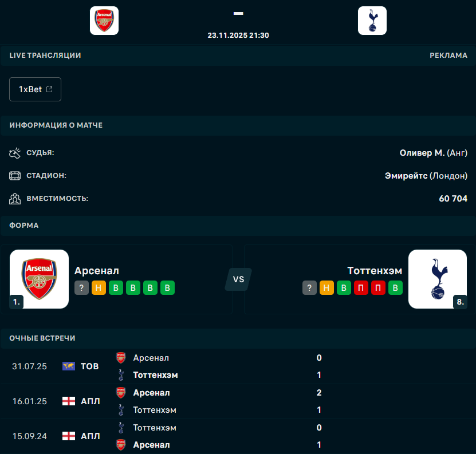The height and width of the screenshot is (454, 476).
Task: Click Arsenal's gray question mark form badge
Action: pos(81,288)
